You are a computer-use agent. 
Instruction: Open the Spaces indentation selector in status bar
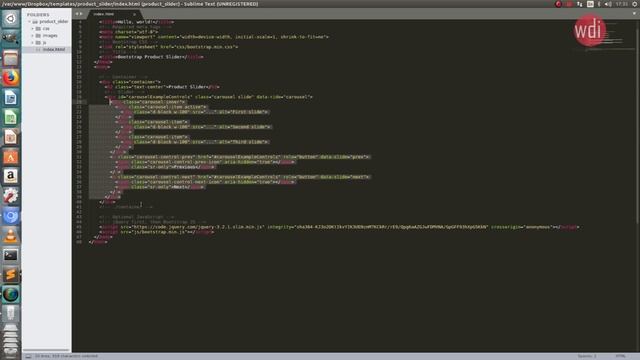(587, 356)
